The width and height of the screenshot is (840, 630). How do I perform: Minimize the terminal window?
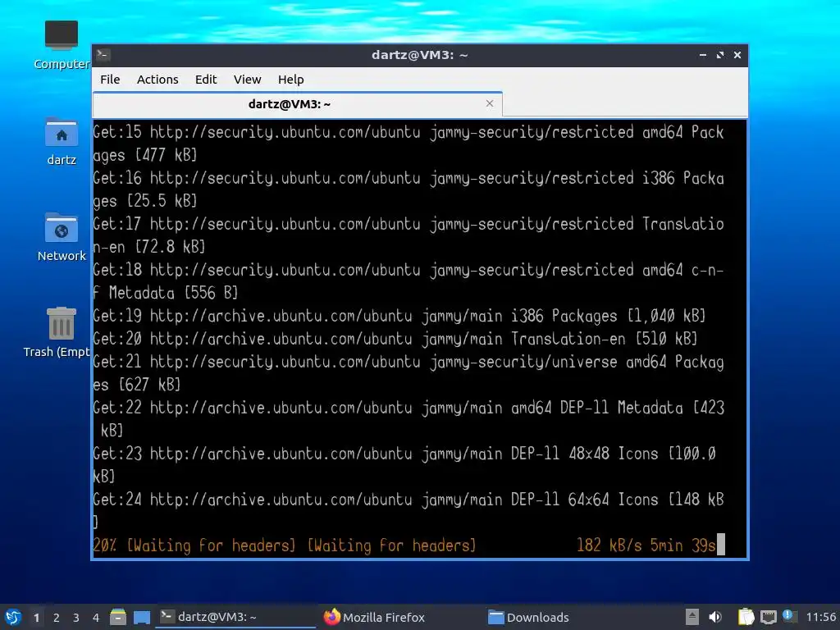702,55
